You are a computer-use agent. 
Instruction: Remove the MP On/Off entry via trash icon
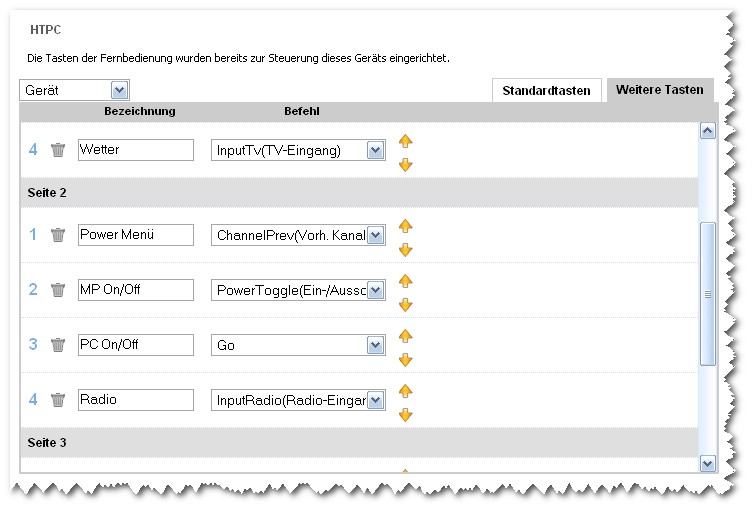point(58,290)
